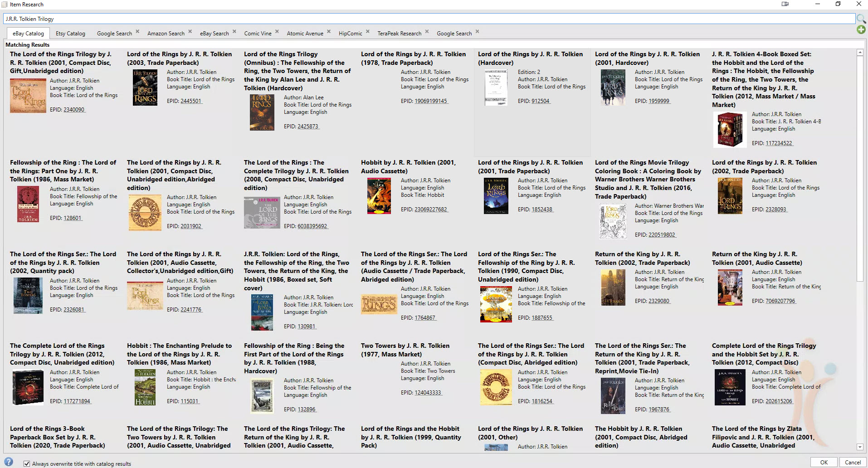The width and height of the screenshot is (868, 468).
Task: Click the results scrollbar down arrow
Action: pyautogui.click(x=860, y=447)
